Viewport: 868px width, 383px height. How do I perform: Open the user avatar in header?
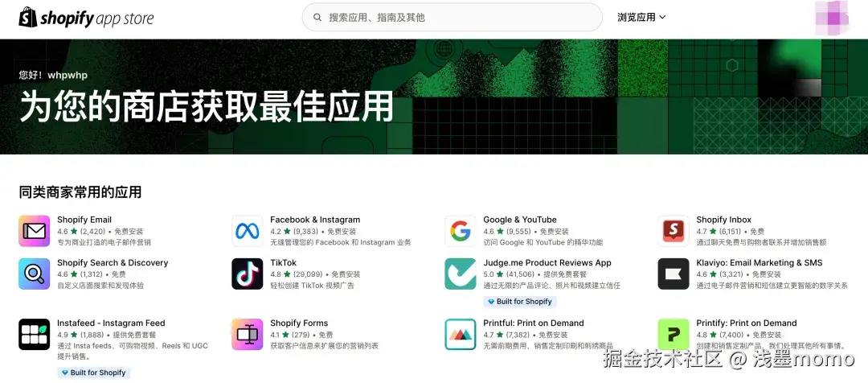pyautogui.click(x=832, y=17)
